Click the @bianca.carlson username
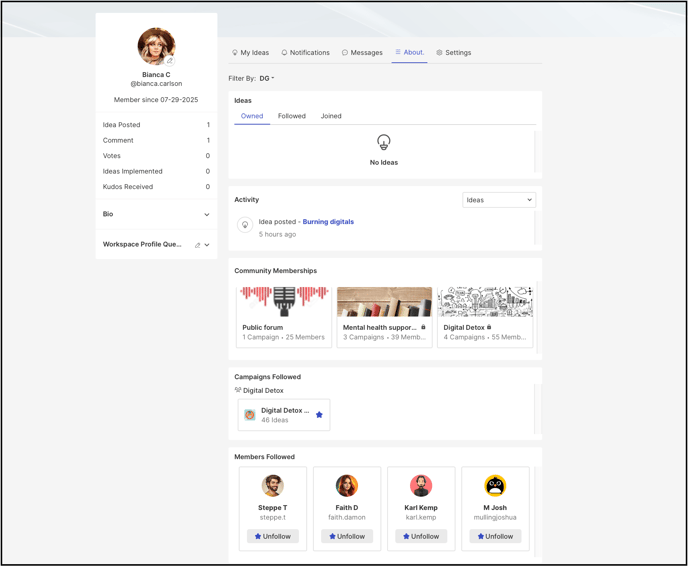 point(156,83)
